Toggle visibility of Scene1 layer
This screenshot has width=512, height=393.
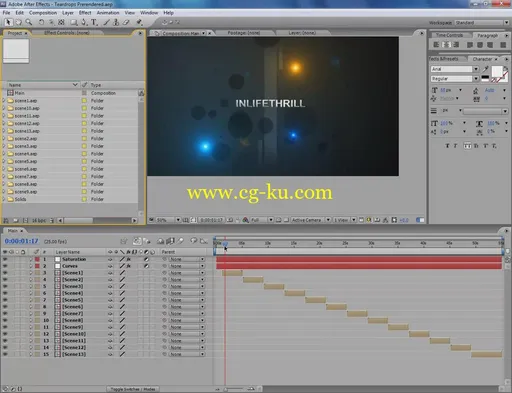coord(5,273)
